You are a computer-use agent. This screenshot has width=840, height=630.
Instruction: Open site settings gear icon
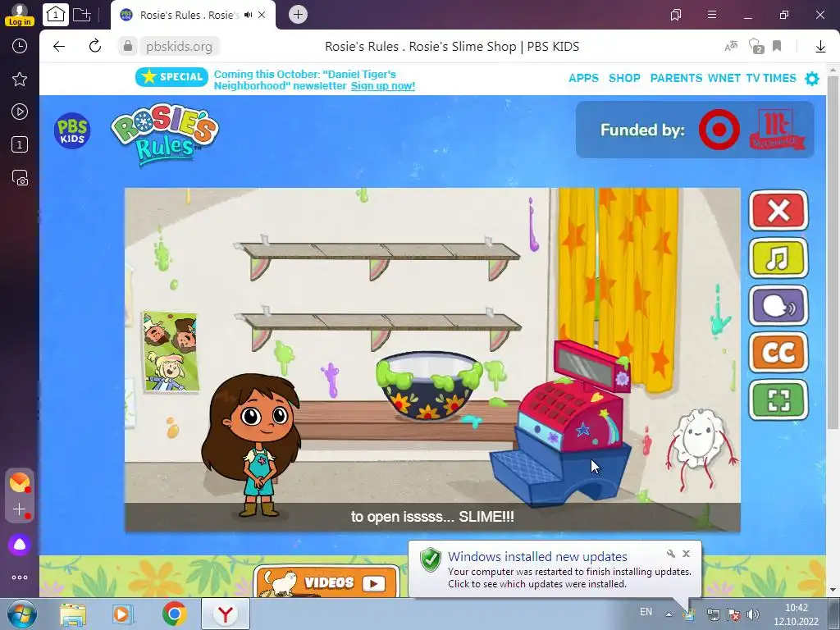pos(812,78)
